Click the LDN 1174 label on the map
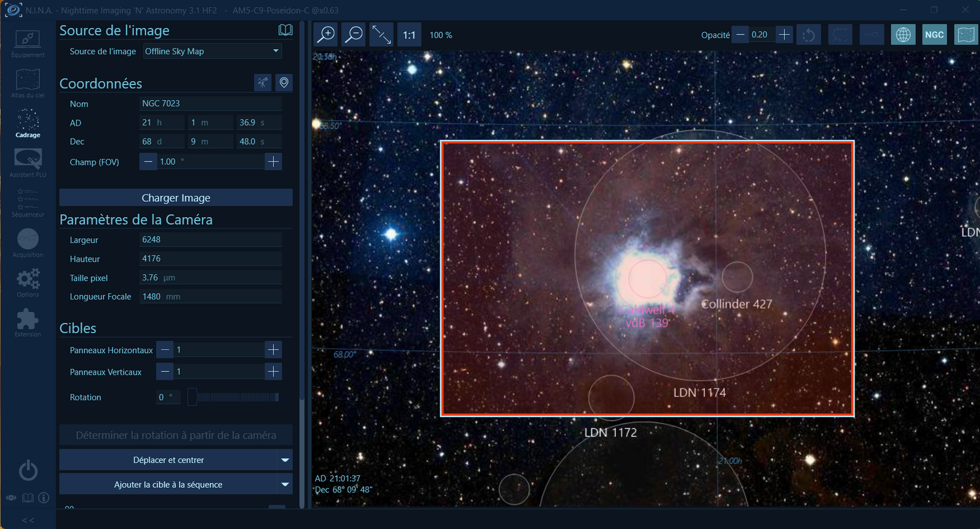980x529 pixels. coord(700,393)
